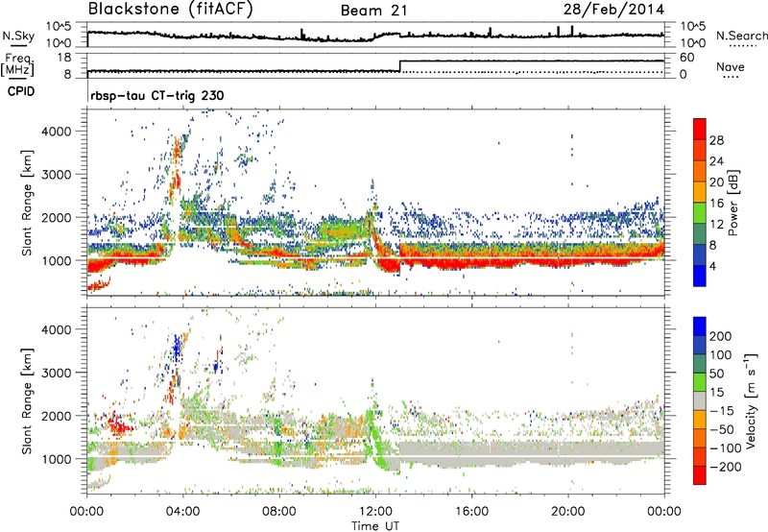Click the 'N.Sky' legend label

[x=18, y=36]
